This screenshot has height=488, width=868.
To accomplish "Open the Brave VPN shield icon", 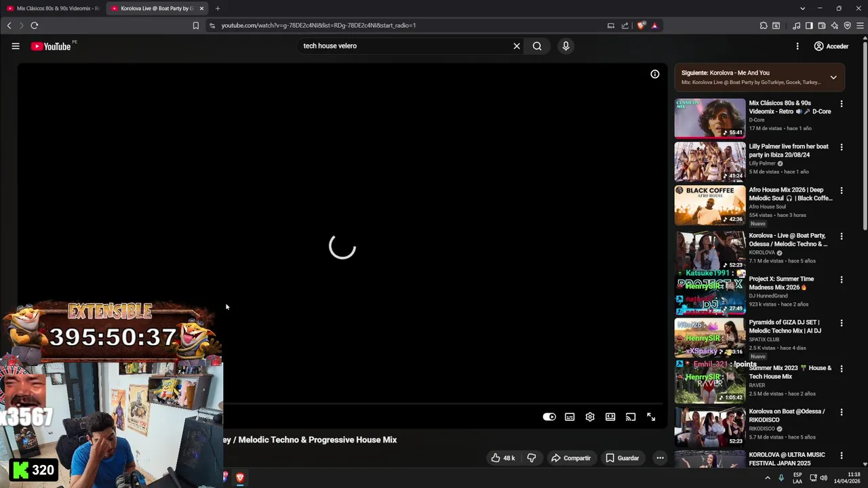I will 847,26.
